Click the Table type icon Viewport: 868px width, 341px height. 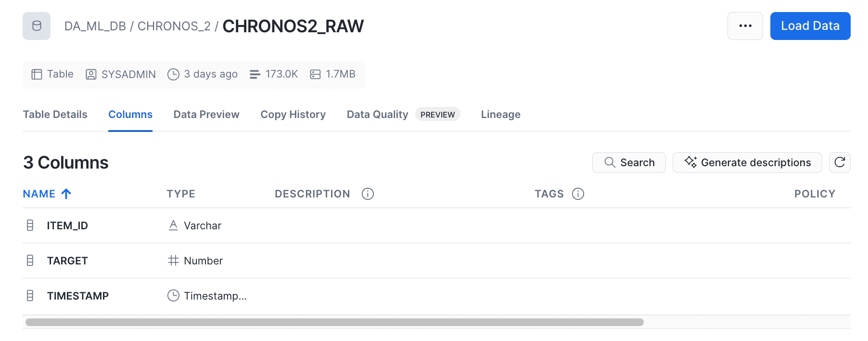point(37,74)
